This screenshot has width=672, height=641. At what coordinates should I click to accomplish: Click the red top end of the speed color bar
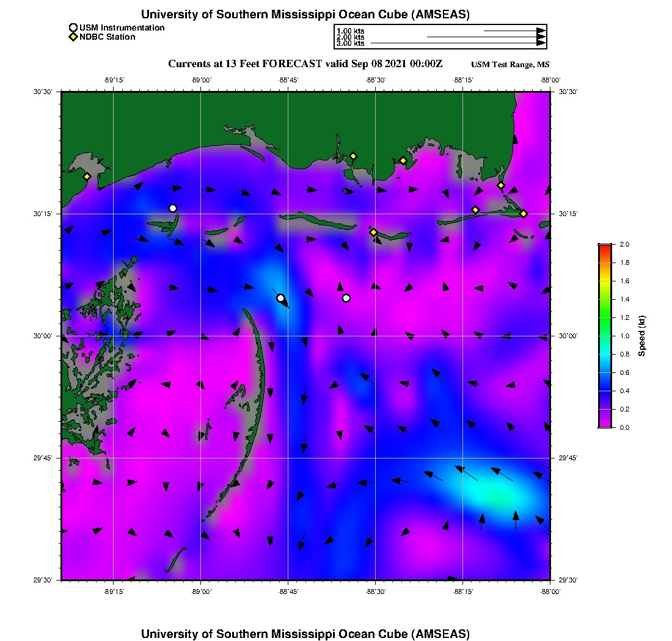point(605,246)
